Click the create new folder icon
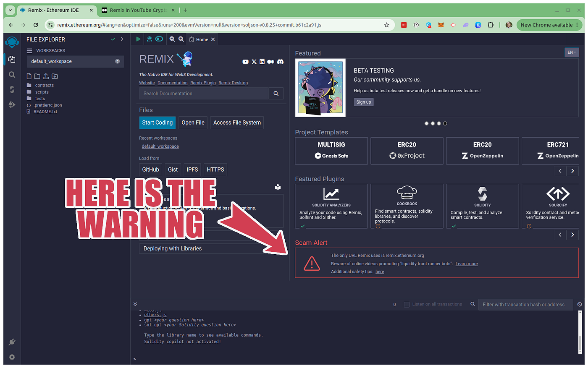Viewport: 588px width, 368px height. (37, 76)
